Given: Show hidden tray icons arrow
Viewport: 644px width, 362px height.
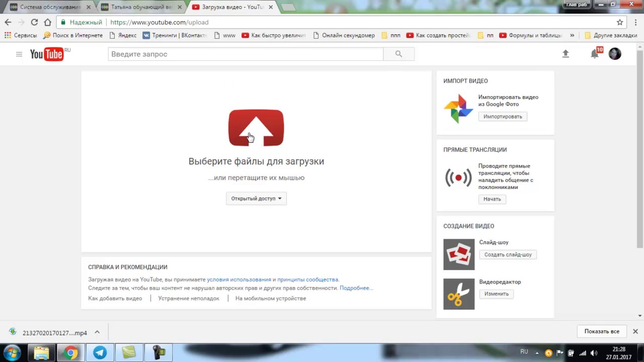Looking at the screenshot, I should (x=537, y=353).
